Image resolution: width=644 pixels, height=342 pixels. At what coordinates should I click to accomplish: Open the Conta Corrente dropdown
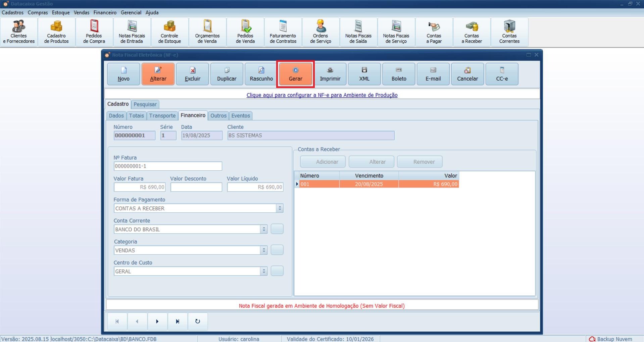point(264,229)
